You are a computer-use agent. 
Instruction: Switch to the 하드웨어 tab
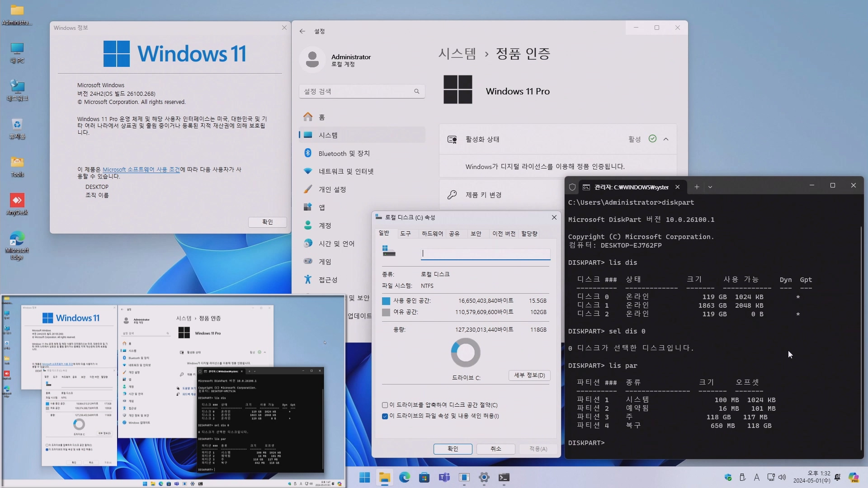click(432, 234)
